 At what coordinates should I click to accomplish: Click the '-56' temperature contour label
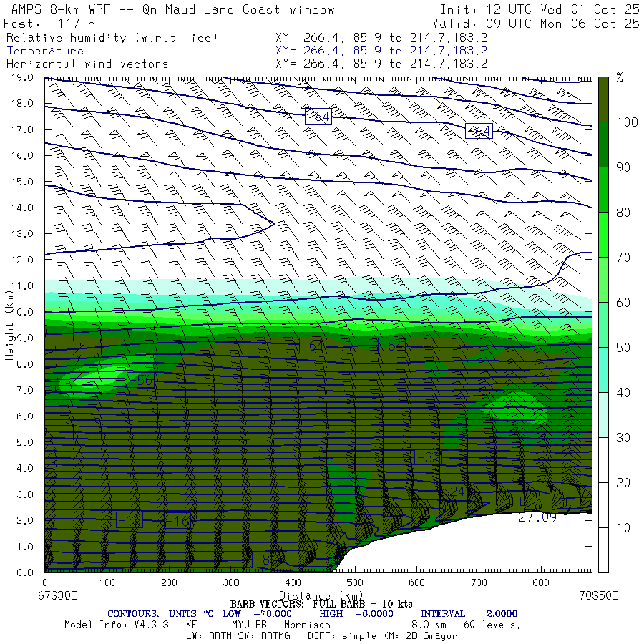pos(141,381)
